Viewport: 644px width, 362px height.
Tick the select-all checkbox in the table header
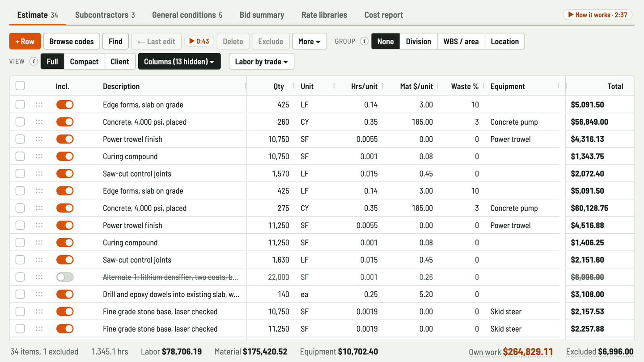[x=20, y=86]
